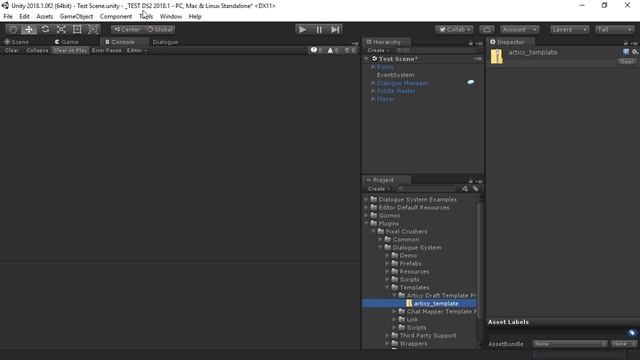Viewport: 640px width, 360px height.
Task: Lock the Project panel
Action: coord(471,181)
